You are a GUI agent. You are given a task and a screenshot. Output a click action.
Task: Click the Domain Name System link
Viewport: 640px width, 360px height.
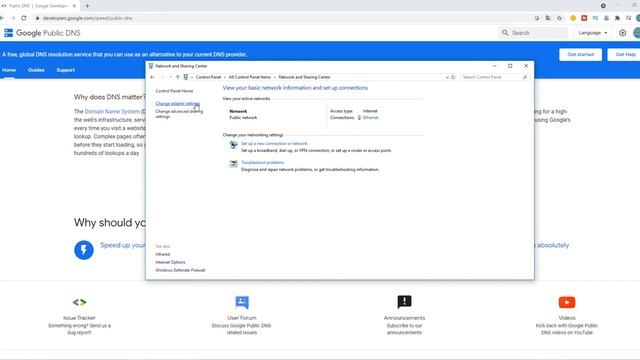(x=112, y=111)
